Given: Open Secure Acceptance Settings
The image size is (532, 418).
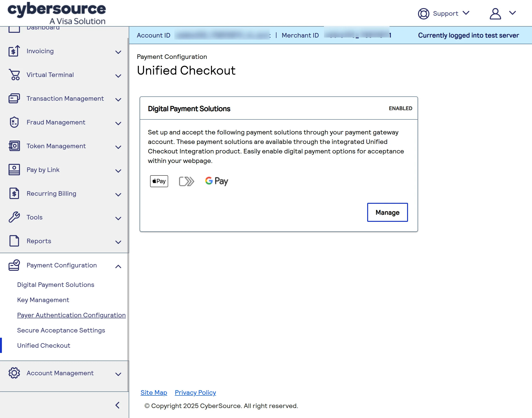Looking at the screenshot, I should point(61,330).
